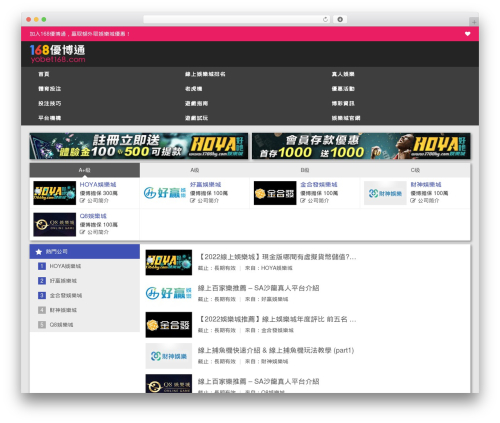Click the 好贏 logo in casino grid

click(165, 193)
